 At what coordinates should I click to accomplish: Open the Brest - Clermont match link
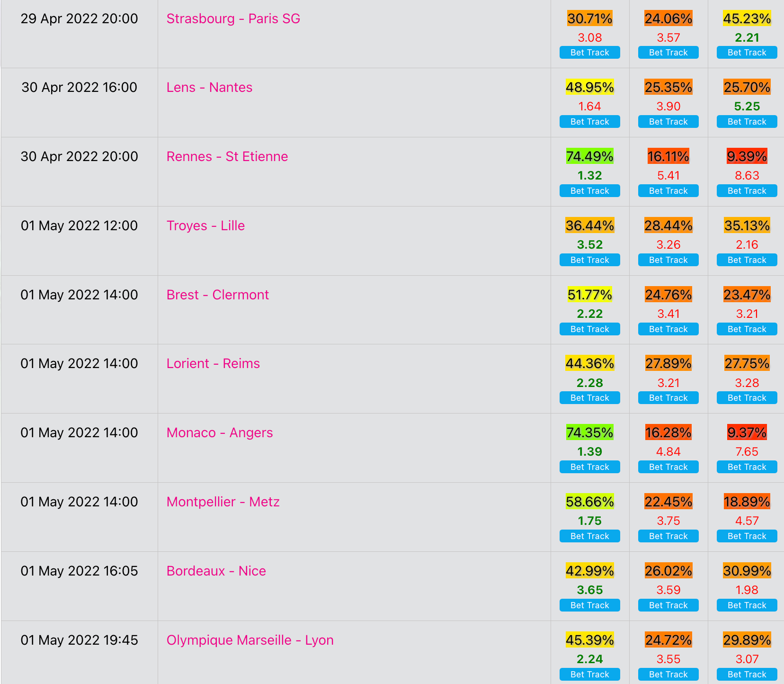218,295
